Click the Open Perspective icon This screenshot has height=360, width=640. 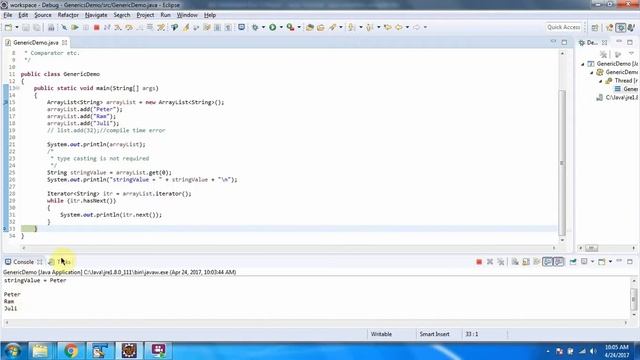tap(595, 27)
